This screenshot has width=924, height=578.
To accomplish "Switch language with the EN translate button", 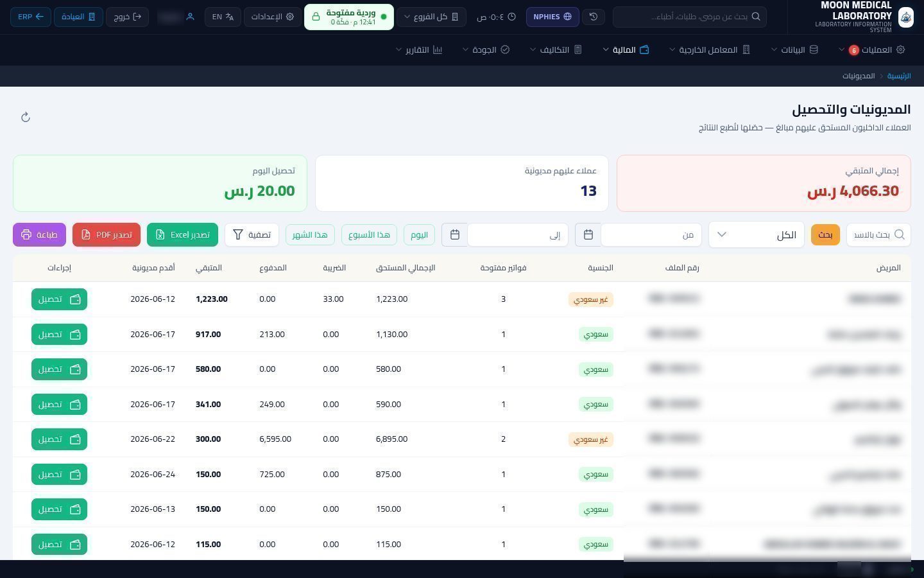I will 223,17.
